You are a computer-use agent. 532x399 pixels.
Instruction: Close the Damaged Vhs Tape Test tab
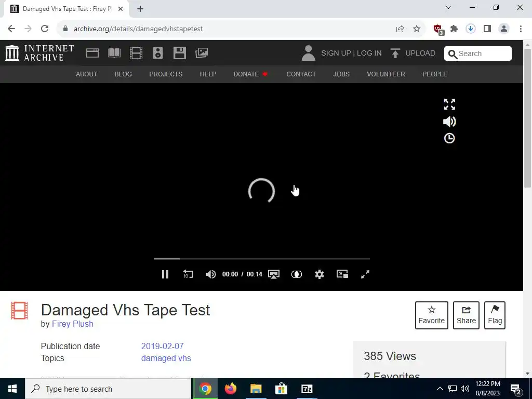point(121,9)
